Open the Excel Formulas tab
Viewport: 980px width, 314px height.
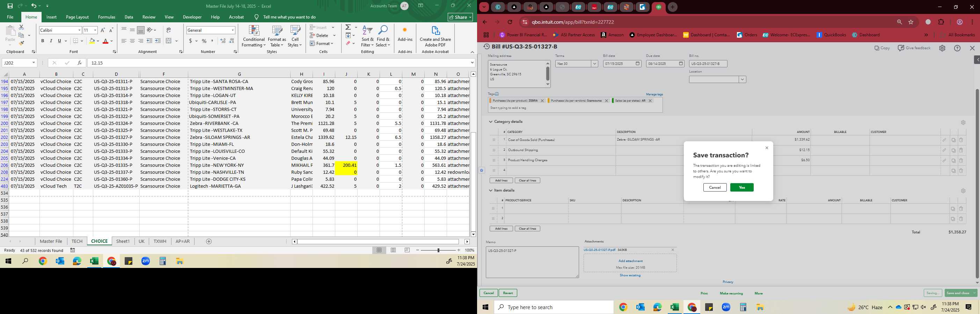pyautogui.click(x=107, y=17)
